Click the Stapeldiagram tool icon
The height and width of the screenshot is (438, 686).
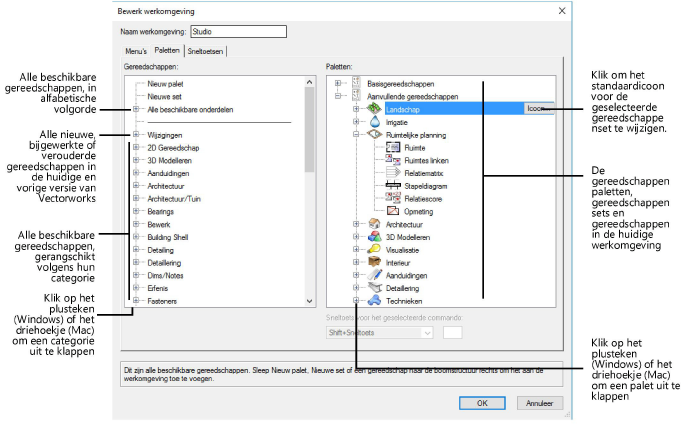point(392,185)
